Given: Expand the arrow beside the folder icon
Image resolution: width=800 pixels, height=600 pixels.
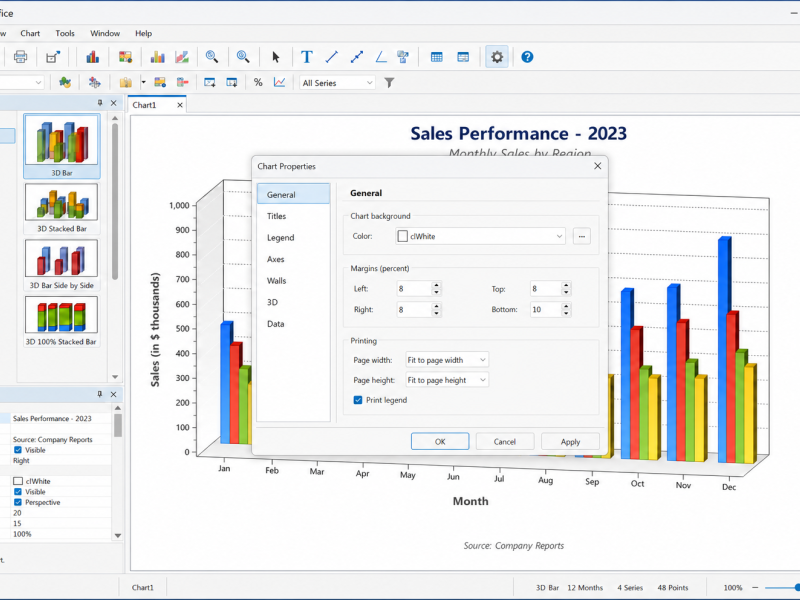Looking at the screenshot, I should pyautogui.click(x=143, y=82).
